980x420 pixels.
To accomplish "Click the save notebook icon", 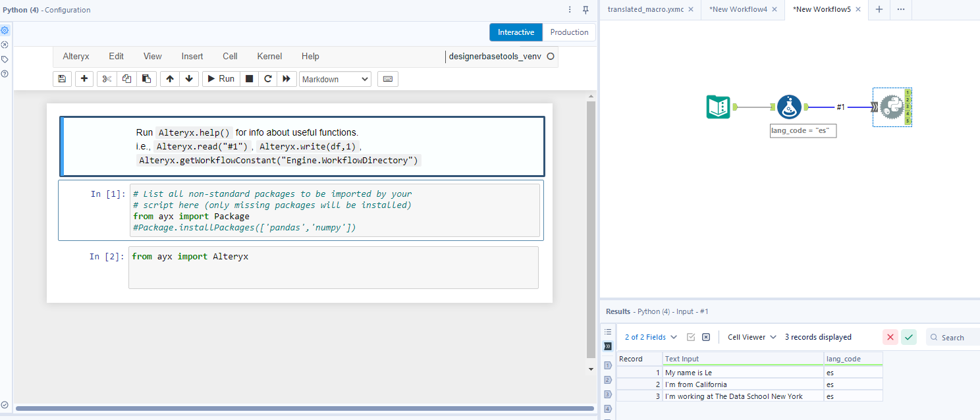I will point(62,79).
